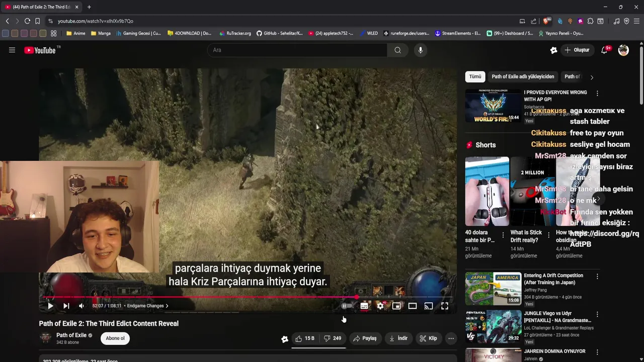Show next Shorts with the arrow
The image size is (644, 362).
coord(598,199)
